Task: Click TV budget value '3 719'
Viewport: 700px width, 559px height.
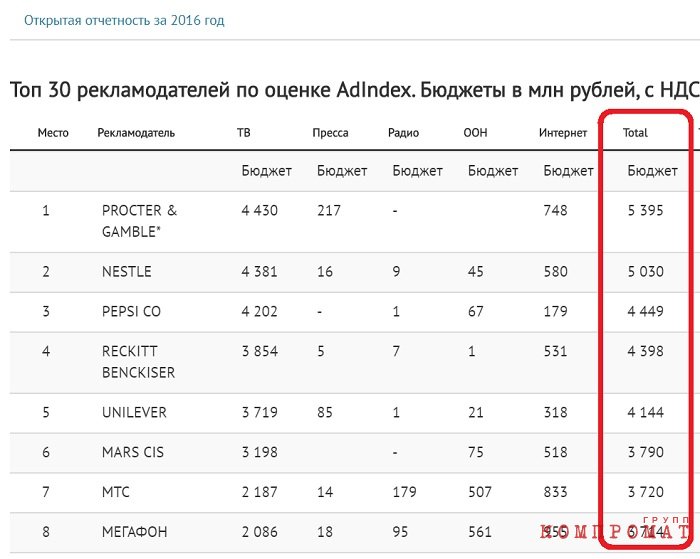Action: (x=259, y=412)
